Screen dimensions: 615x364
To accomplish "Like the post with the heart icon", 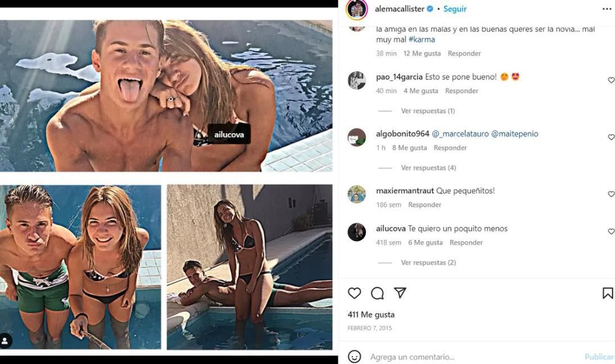I will tap(354, 293).
